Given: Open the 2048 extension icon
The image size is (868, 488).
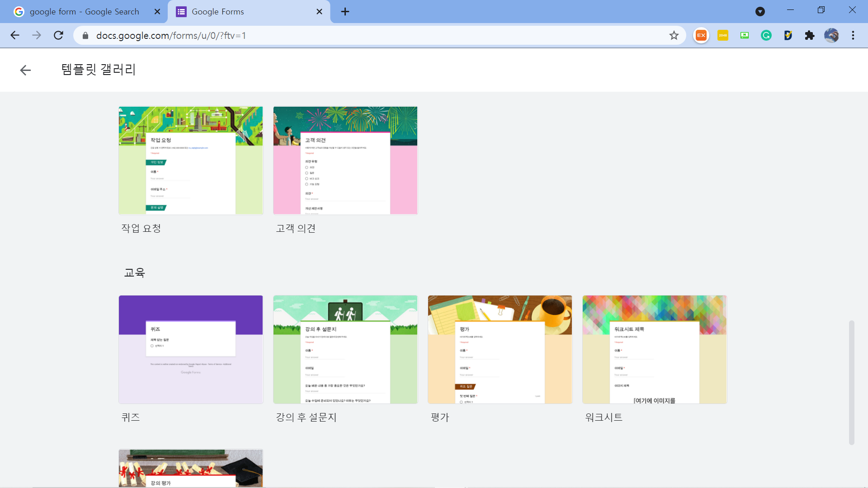Looking at the screenshot, I should (x=723, y=35).
